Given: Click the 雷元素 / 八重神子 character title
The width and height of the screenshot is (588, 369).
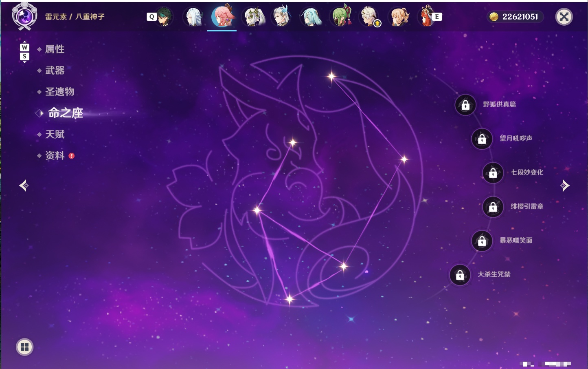Looking at the screenshot, I should click(75, 17).
